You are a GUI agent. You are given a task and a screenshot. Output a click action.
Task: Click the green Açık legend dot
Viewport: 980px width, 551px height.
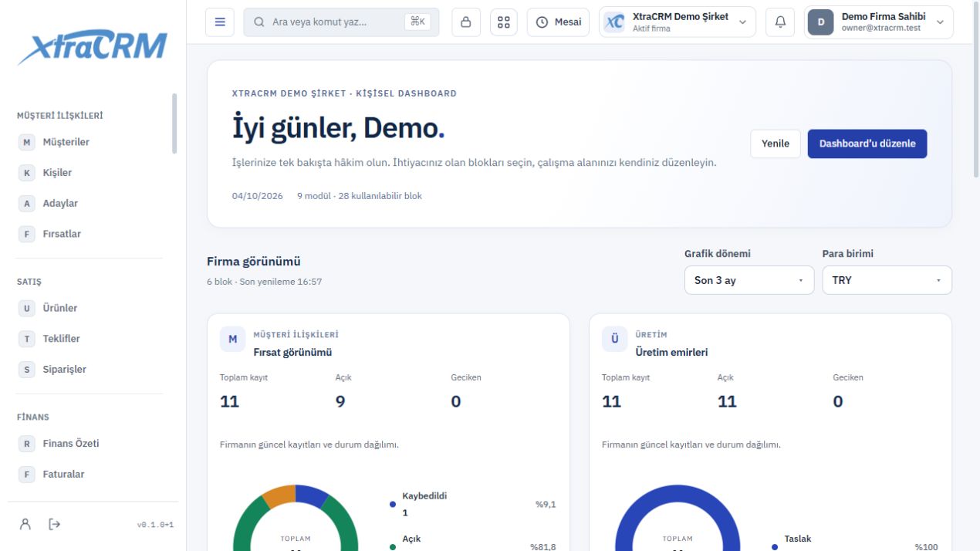393,547
